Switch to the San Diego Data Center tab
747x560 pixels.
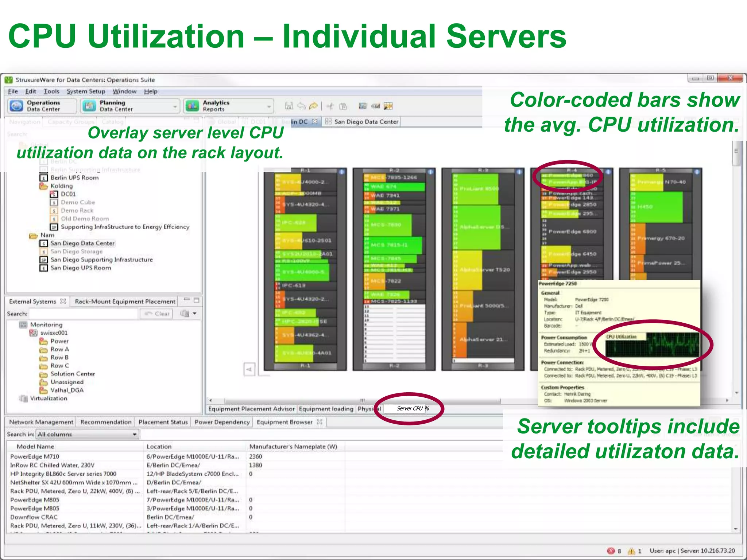362,121
